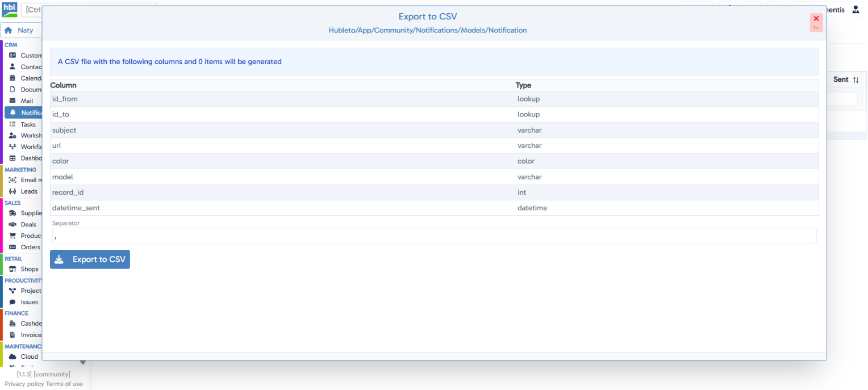Click the hbl logo

[x=10, y=10]
